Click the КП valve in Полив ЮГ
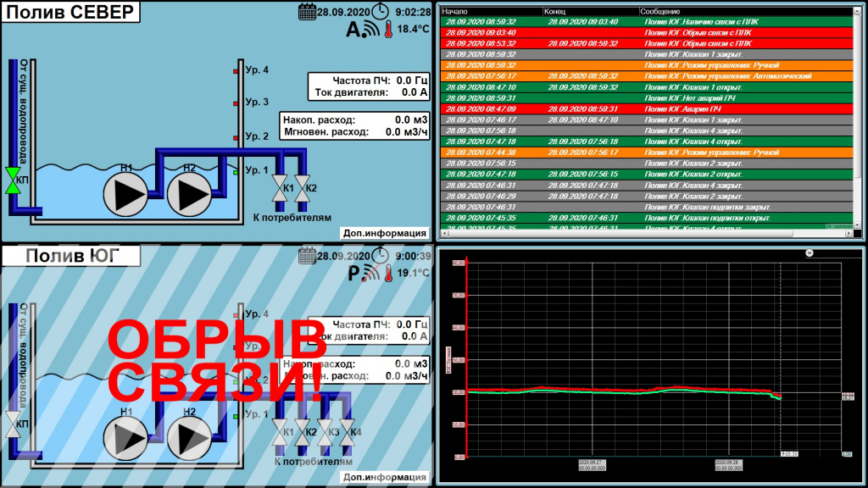 (x=13, y=424)
